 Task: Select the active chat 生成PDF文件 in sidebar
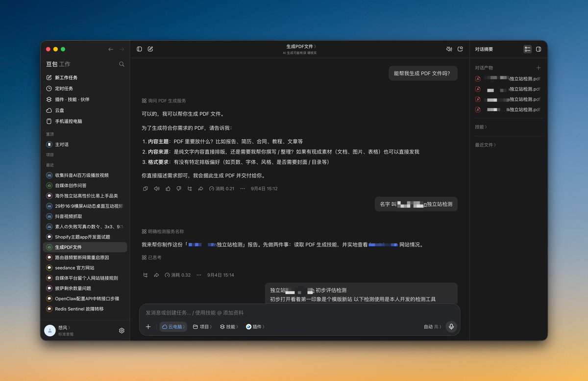point(84,247)
